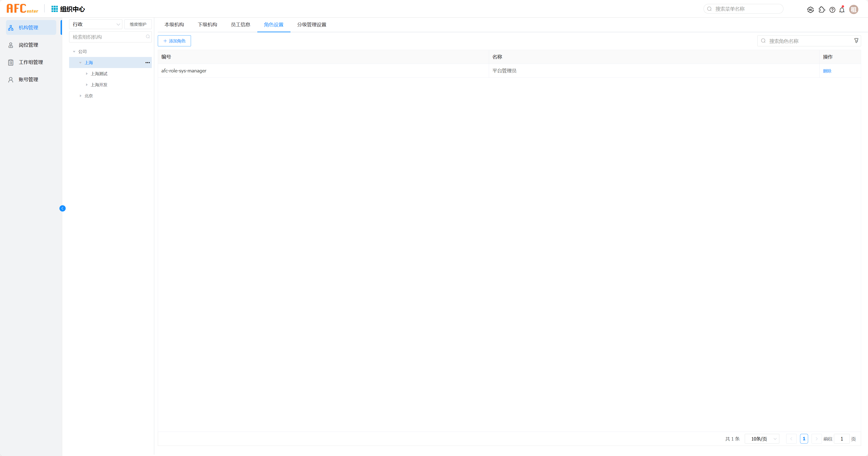Switch to the 员工信息 tab
This screenshot has width=868, height=456.
[x=240, y=25]
